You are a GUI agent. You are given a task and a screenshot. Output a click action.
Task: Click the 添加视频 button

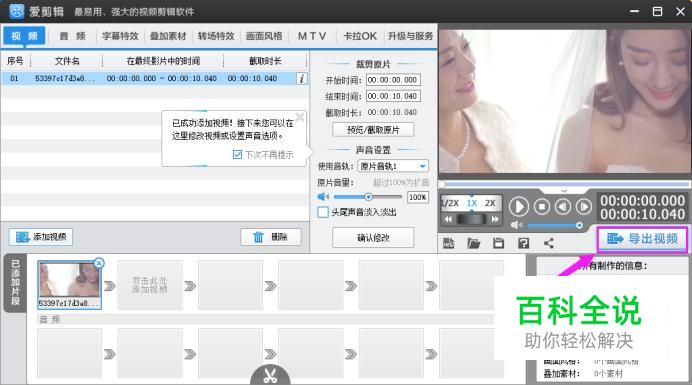(x=41, y=237)
